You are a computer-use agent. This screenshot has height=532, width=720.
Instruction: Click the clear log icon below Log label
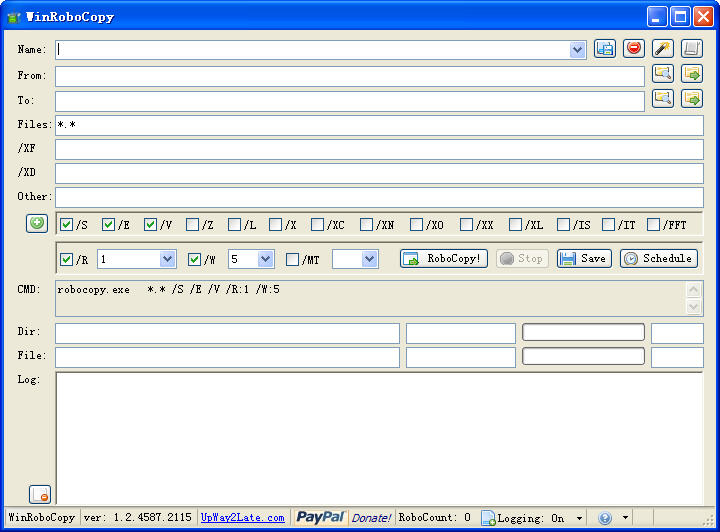[x=40, y=494]
